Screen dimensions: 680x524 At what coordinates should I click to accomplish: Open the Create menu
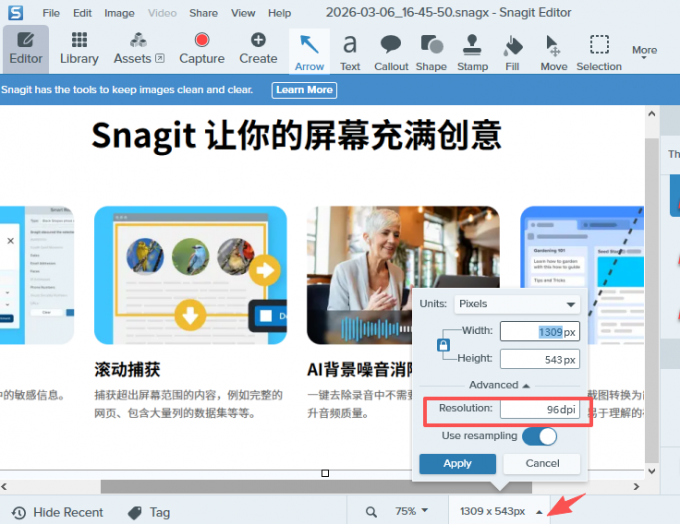[258, 49]
